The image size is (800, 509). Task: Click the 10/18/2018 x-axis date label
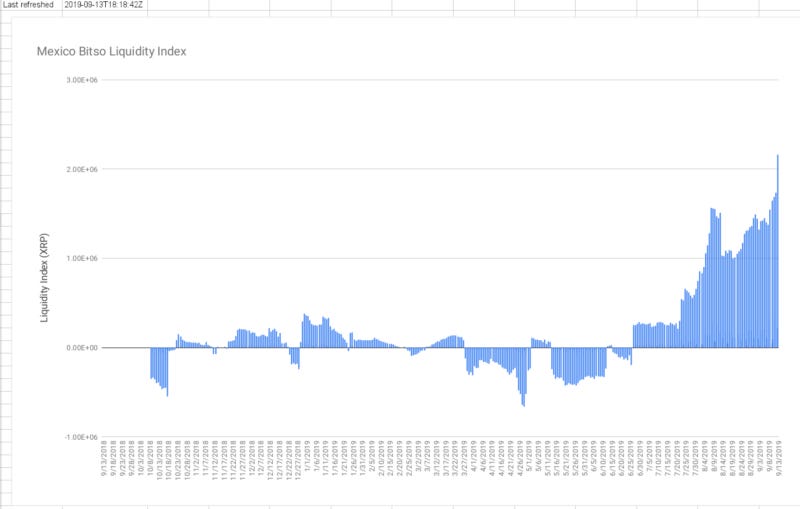point(169,459)
